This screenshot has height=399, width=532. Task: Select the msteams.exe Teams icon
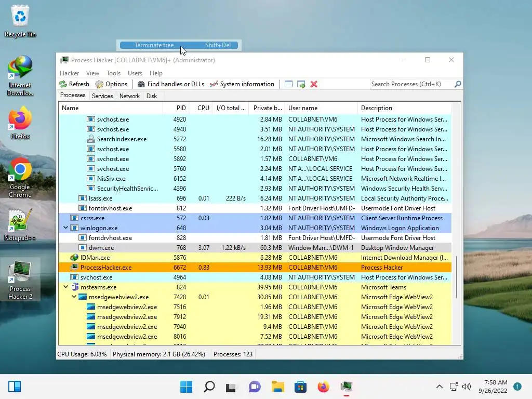(x=75, y=287)
